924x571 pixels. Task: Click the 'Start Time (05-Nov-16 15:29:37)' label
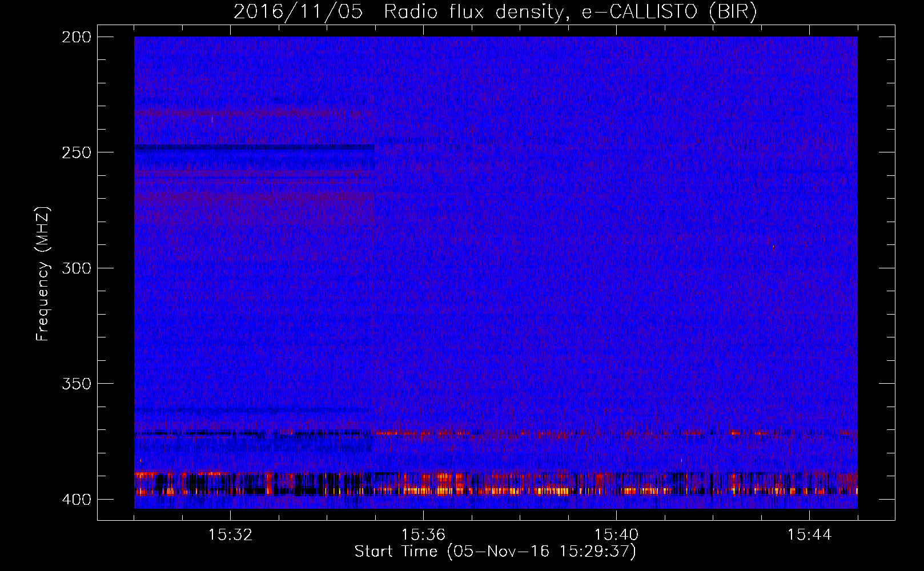pos(495,552)
